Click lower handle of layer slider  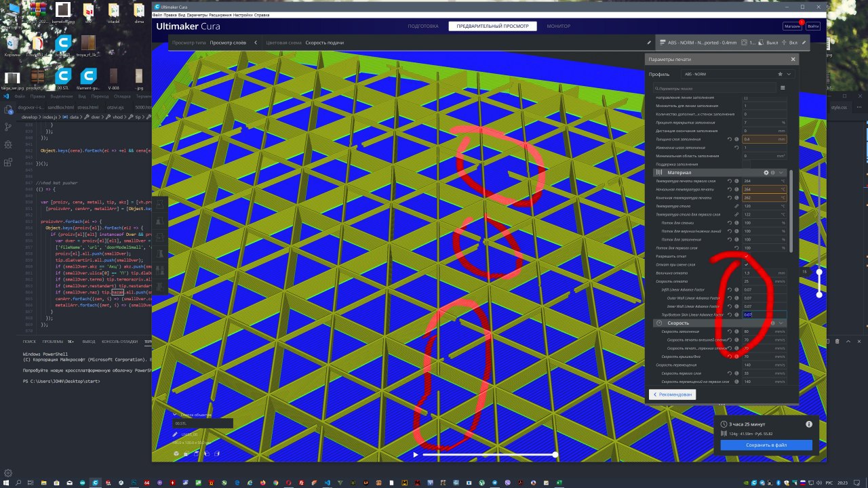pos(819,294)
